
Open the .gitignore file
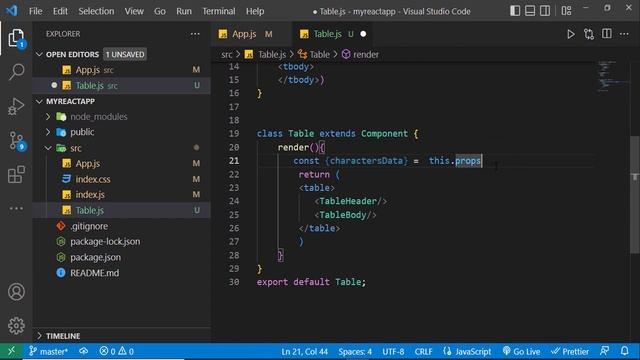click(121, 226)
